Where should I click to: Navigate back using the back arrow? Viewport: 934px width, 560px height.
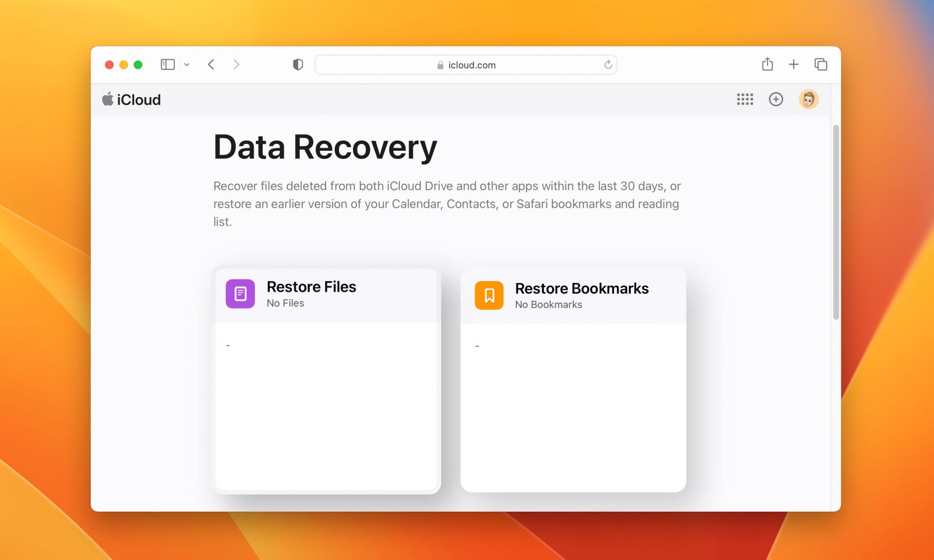(211, 64)
